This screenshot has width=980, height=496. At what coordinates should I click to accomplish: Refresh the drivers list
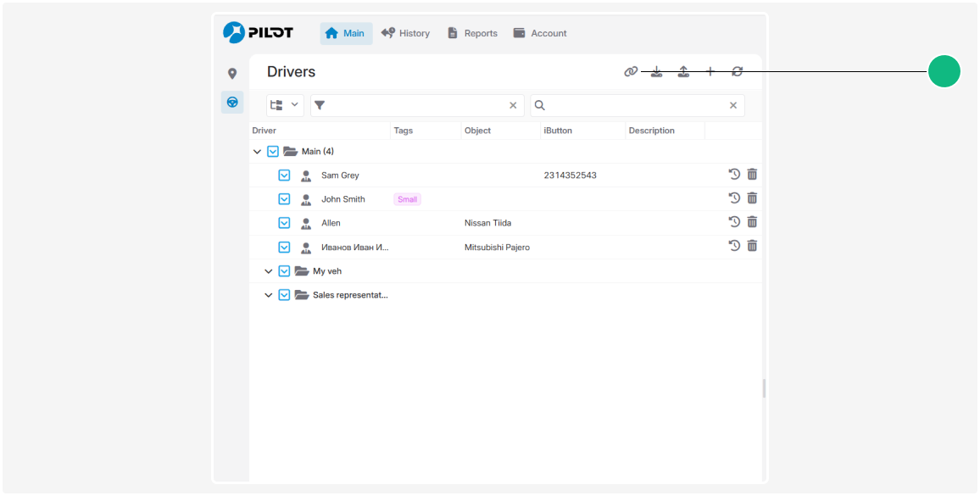pyautogui.click(x=738, y=72)
